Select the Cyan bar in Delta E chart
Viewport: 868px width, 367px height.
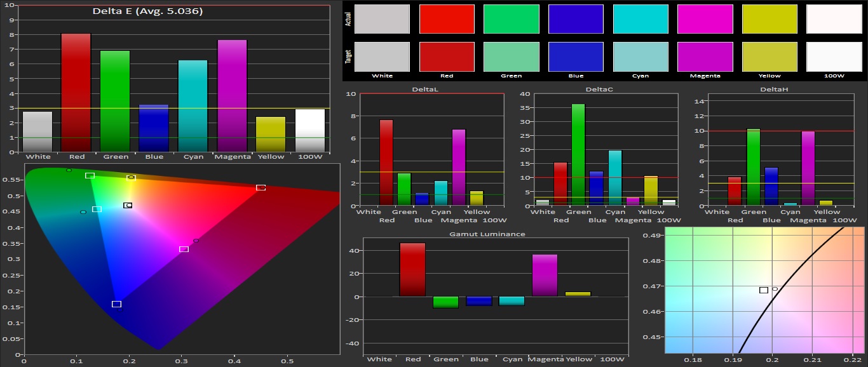(193, 106)
